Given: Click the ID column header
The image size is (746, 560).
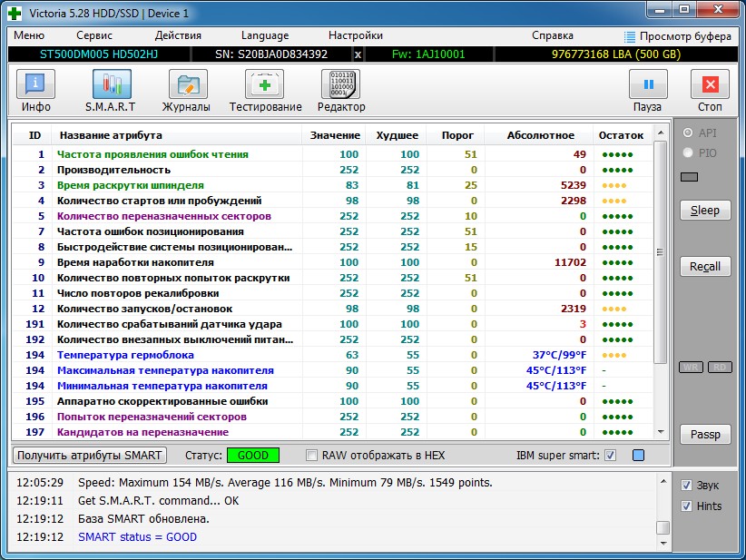Looking at the screenshot, I should click(34, 135).
